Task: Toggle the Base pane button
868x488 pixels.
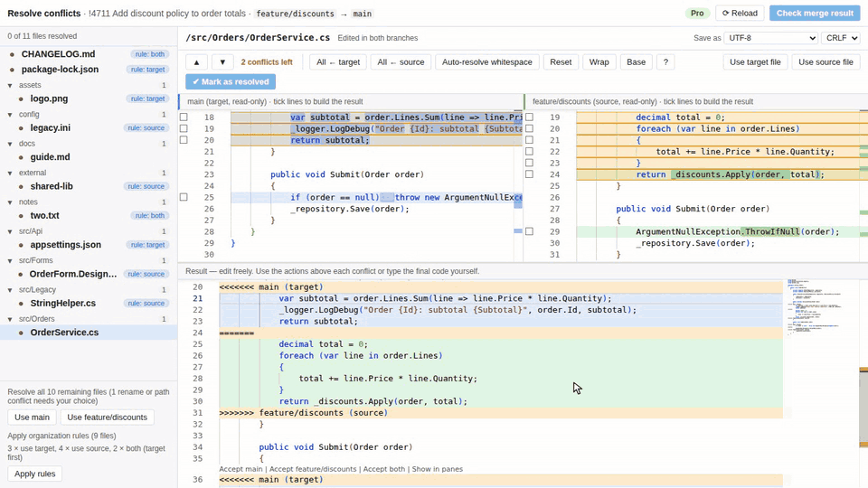Action: click(636, 62)
